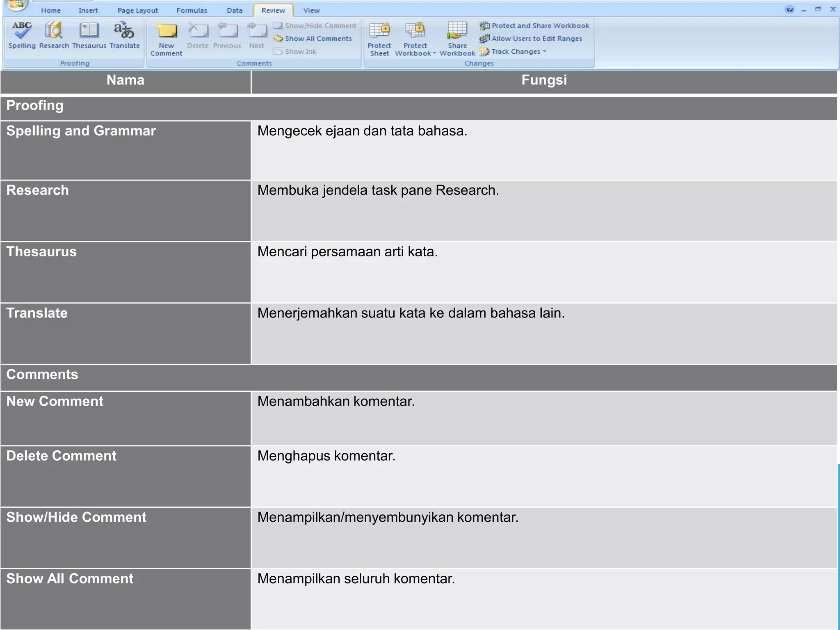Click 'Menampilkan/menyembunyikan komentar.' text
Viewport: 840px width, 630px height.
click(388, 517)
